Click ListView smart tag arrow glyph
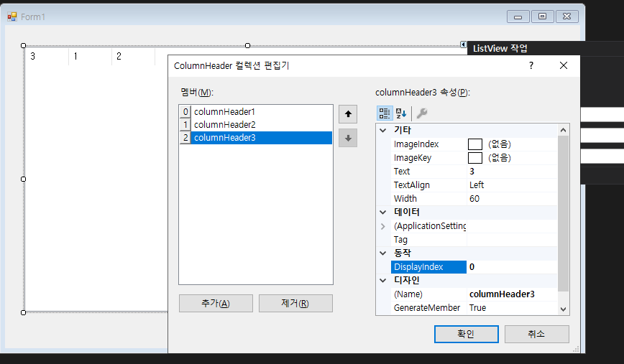624x364 pixels. click(463, 45)
